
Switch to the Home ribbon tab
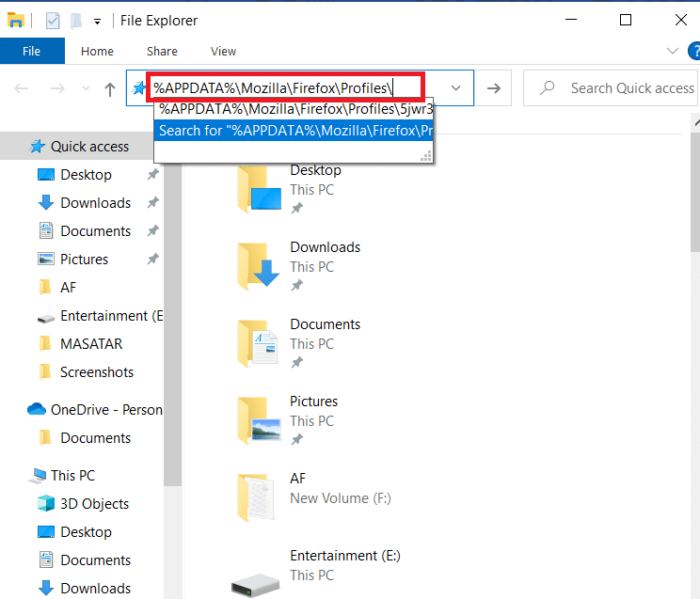point(97,52)
